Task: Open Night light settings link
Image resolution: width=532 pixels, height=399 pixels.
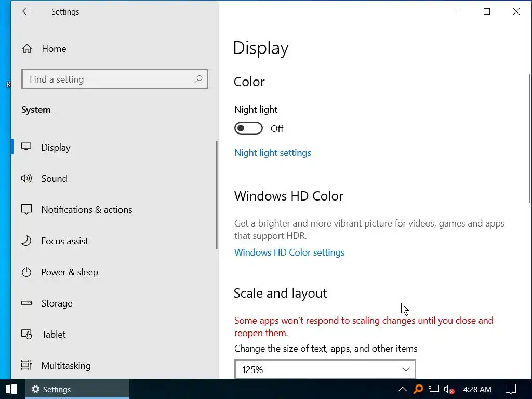Action: click(272, 153)
